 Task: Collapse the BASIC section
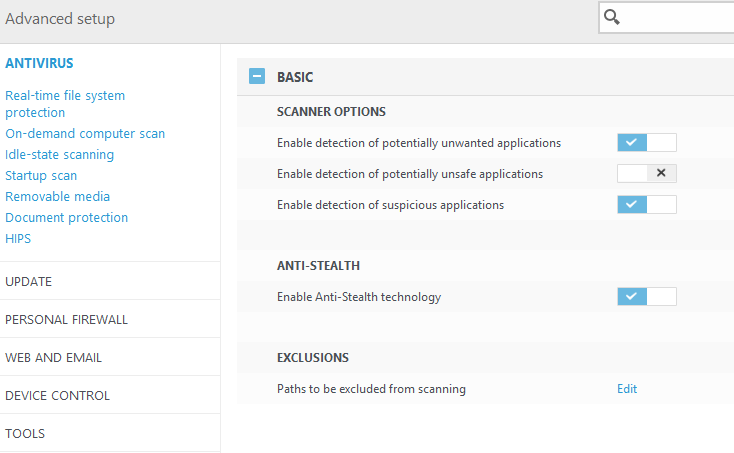(257, 76)
